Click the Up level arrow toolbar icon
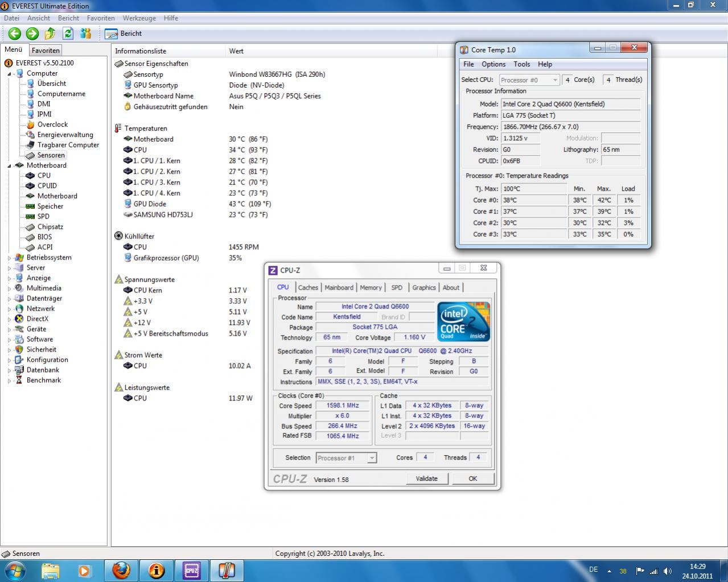 coord(50,34)
